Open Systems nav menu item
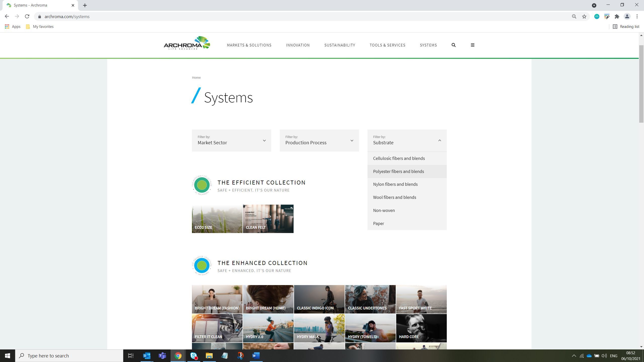The width and height of the screenshot is (644, 362). [x=428, y=45]
